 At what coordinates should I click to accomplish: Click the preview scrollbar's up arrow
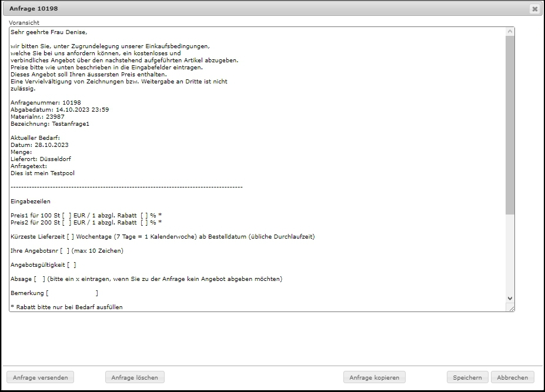coord(510,31)
